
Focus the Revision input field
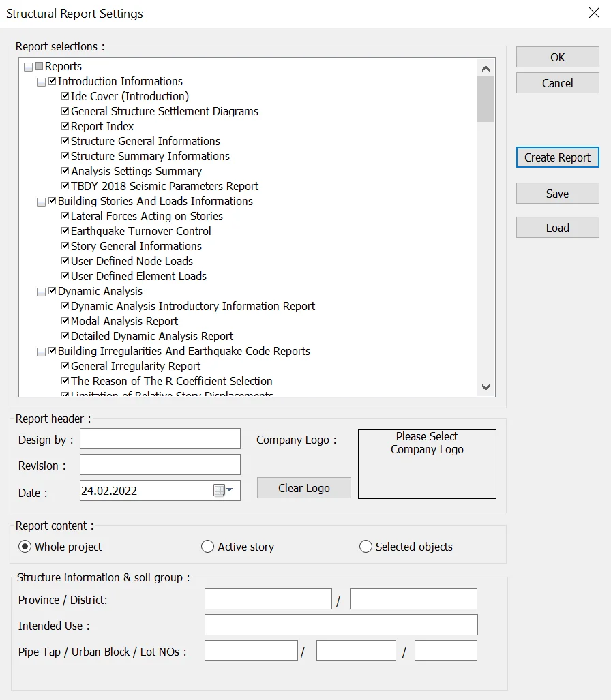[x=160, y=465]
